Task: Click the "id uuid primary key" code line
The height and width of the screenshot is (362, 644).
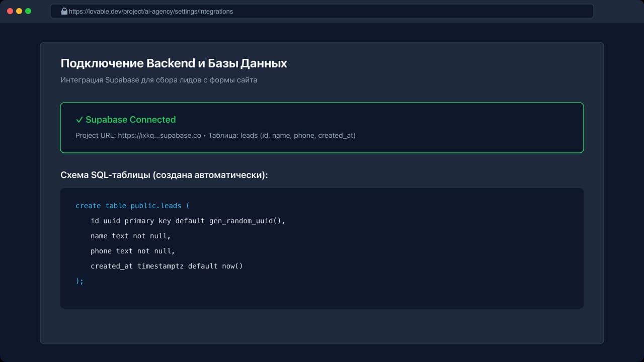Action: point(188,221)
